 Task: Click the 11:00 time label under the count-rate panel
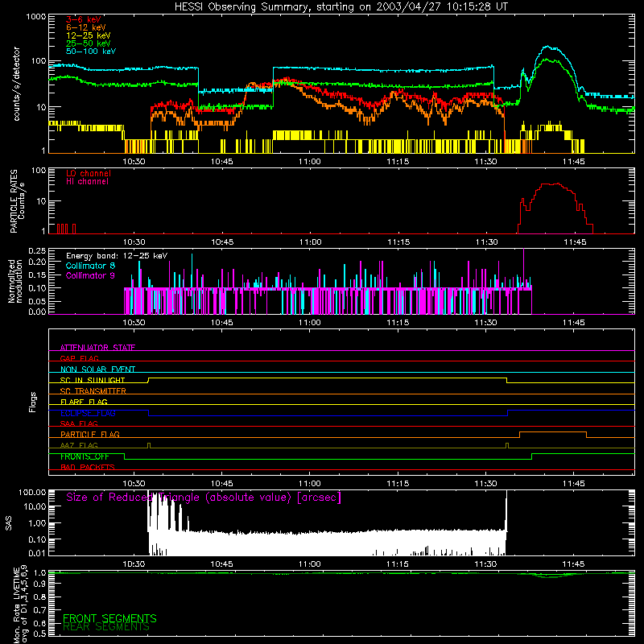point(310,162)
